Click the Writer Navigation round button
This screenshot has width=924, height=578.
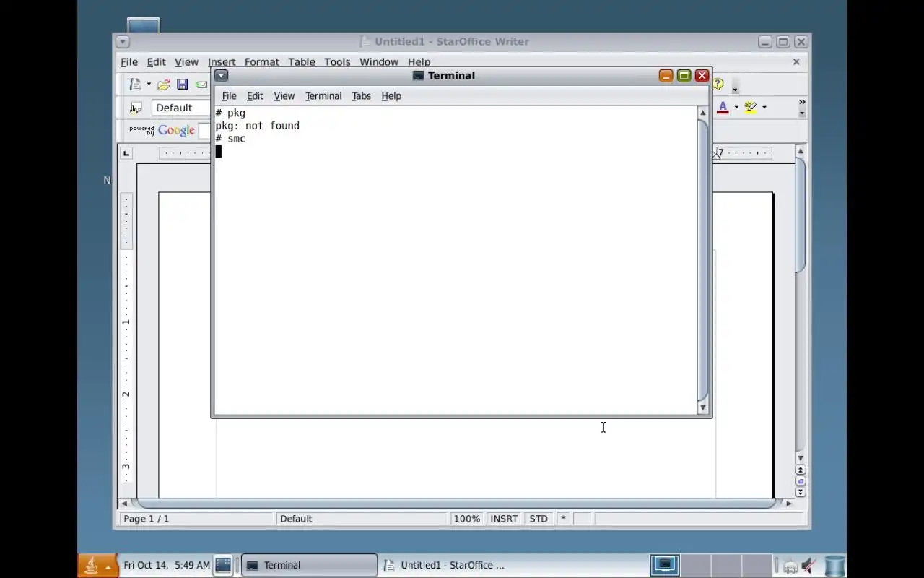point(800,481)
